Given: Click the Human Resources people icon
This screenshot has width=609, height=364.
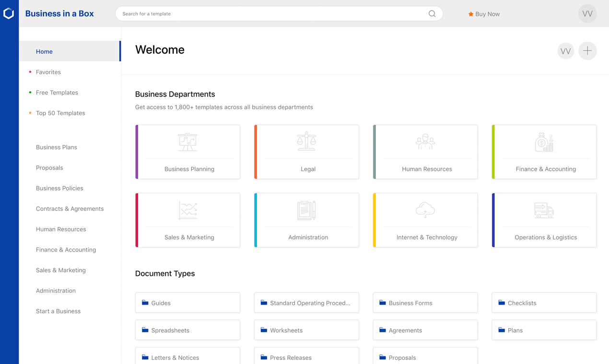Looking at the screenshot, I should click(425, 142).
